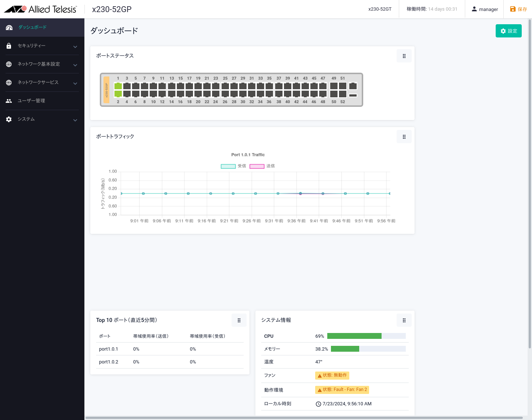Click the 保存 save button
The width and height of the screenshot is (532, 420).
[518, 9]
